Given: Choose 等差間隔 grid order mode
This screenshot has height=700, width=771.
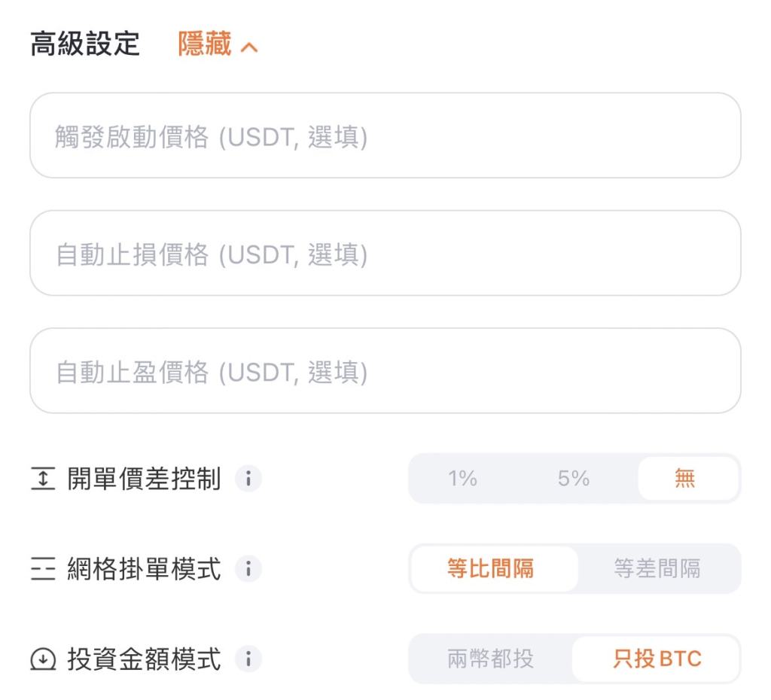Looking at the screenshot, I should coord(657,569).
